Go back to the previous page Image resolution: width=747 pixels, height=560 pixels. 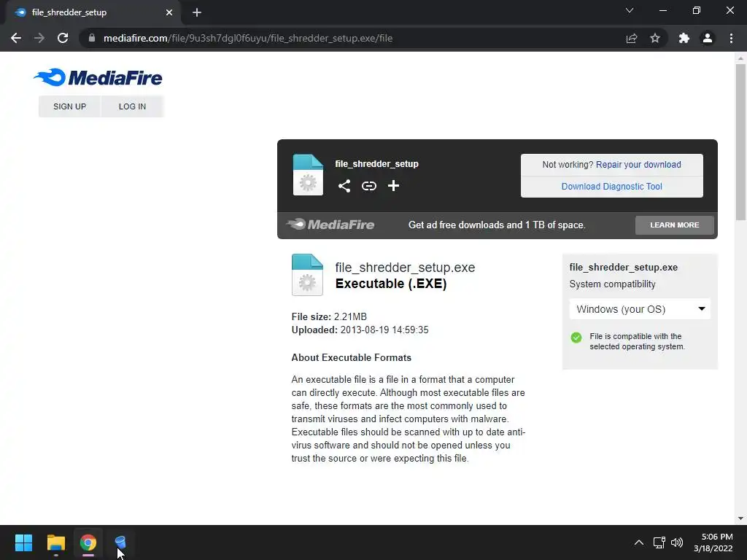pos(16,38)
